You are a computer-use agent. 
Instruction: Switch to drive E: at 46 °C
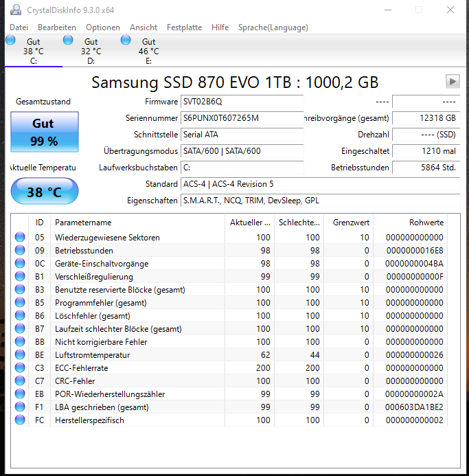pos(149,50)
